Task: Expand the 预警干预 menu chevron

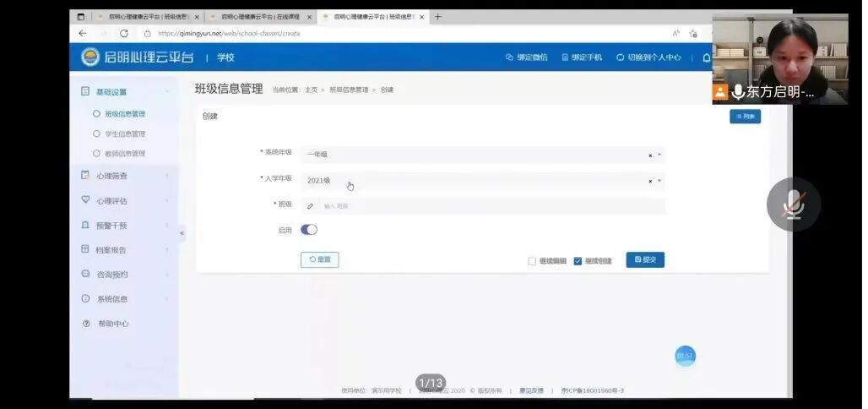Action: coord(166,226)
